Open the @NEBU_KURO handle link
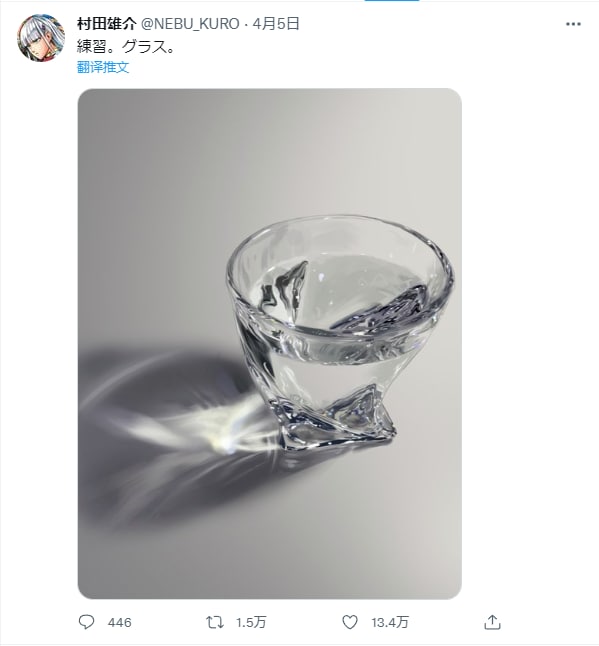The width and height of the screenshot is (599, 646). (x=190, y=24)
